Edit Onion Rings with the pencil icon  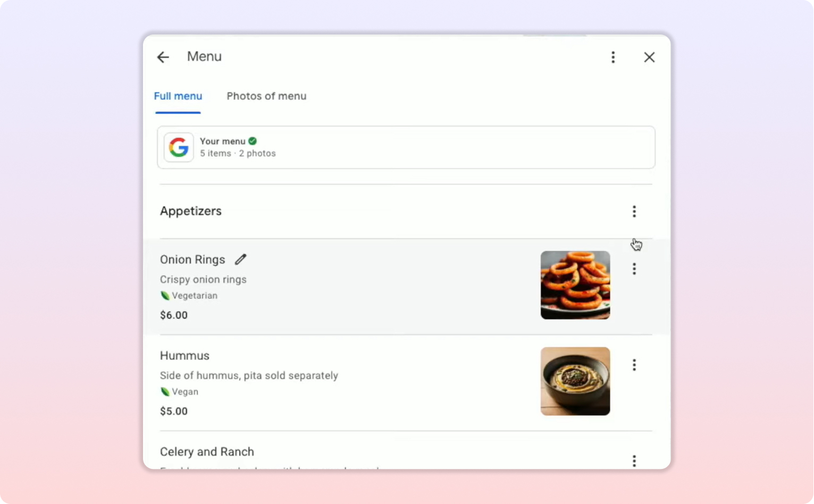tap(241, 259)
